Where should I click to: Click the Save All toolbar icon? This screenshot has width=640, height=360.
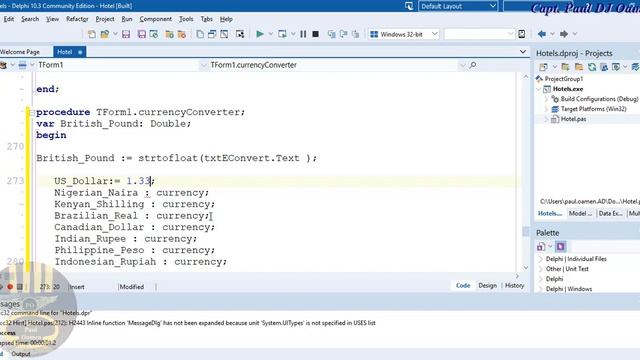(142, 34)
